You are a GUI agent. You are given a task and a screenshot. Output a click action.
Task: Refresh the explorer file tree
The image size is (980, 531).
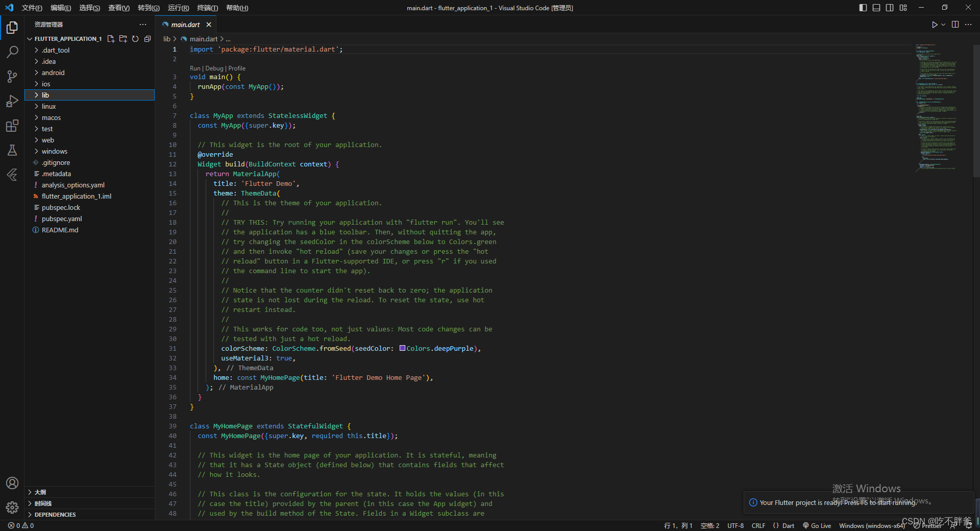135,39
